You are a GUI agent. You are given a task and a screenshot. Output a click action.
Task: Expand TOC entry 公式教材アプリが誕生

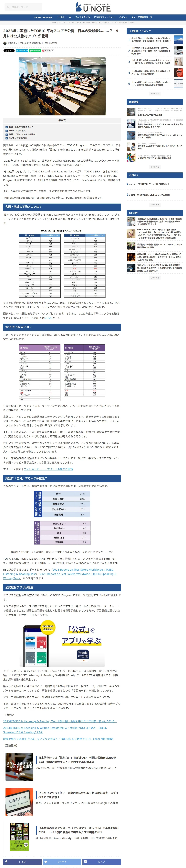coord(18,138)
